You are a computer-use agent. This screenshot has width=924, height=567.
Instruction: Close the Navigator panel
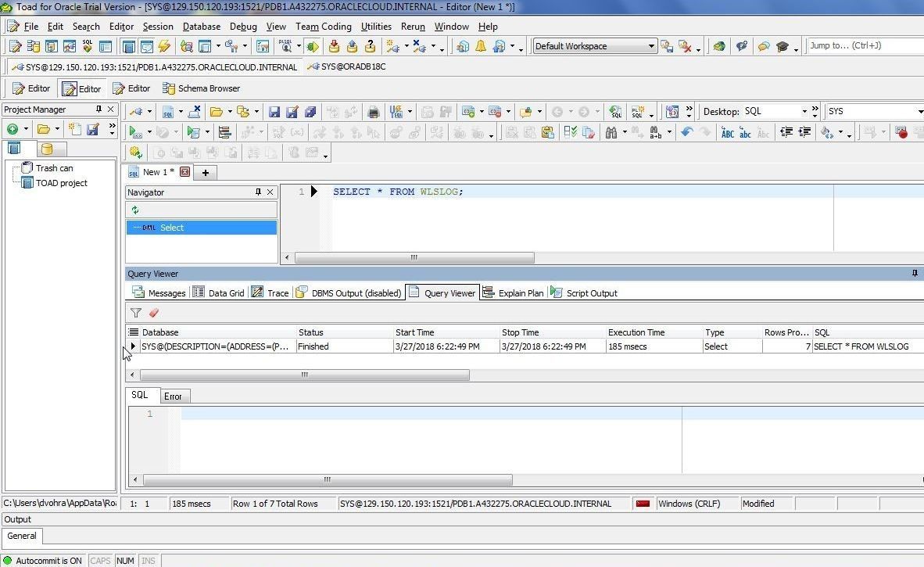click(x=270, y=192)
